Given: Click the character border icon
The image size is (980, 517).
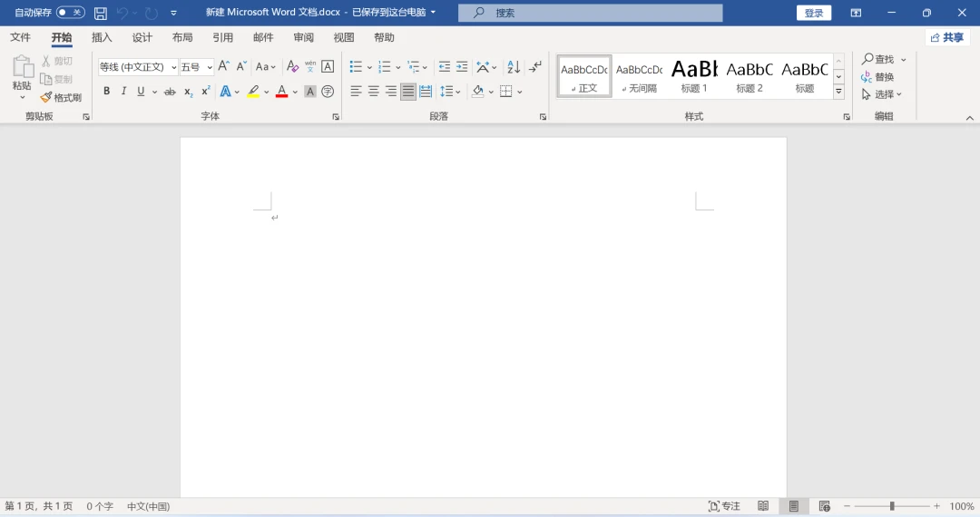Looking at the screenshot, I should [328, 66].
